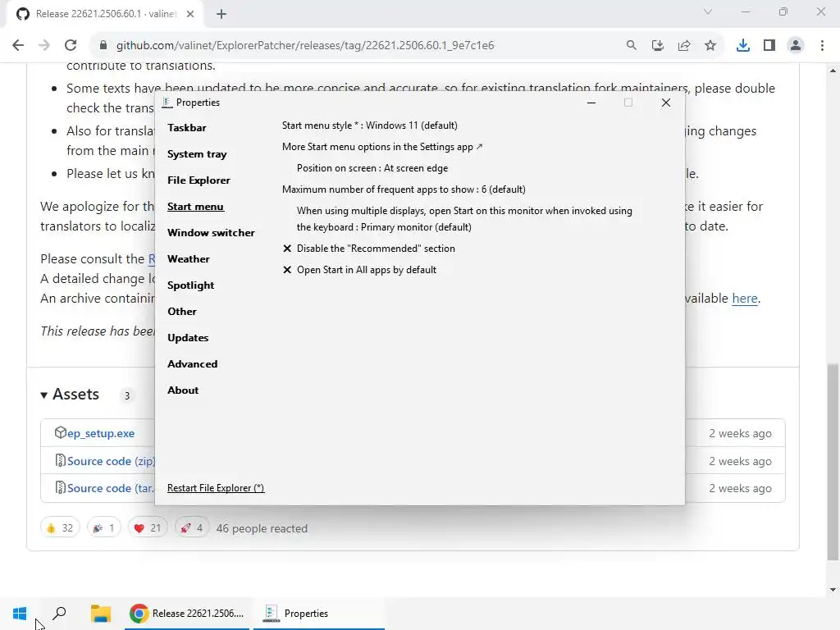This screenshot has height=630, width=840.
Task: Select Properties window taskbar button
Action: pyautogui.click(x=319, y=614)
